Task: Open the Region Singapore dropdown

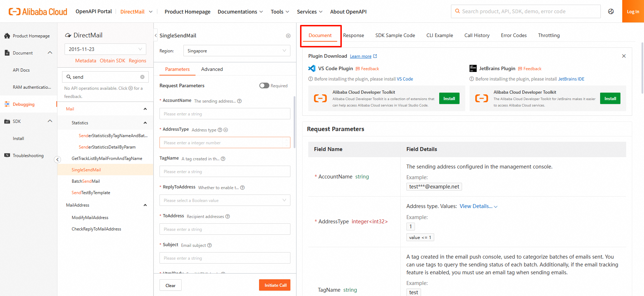Action: tap(237, 51)
